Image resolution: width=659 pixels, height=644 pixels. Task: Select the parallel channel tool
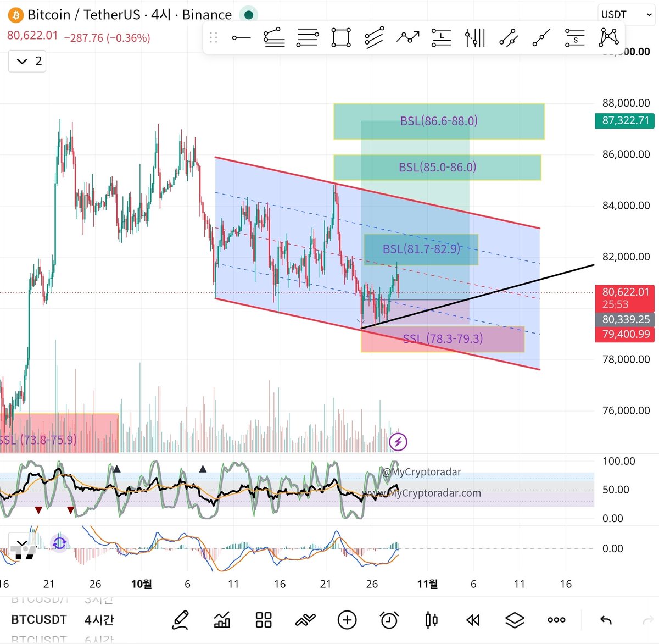[x=374, y=38]
